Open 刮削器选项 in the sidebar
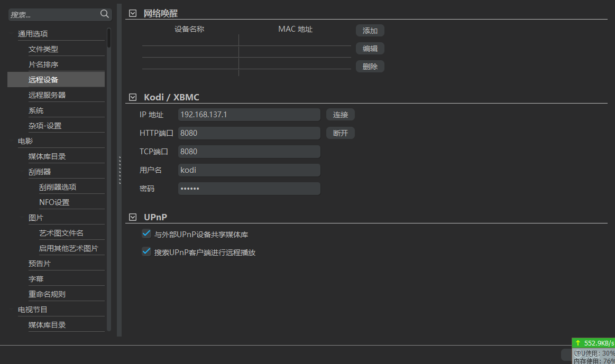Viewport: 615px width, 364px height. coord(58,187)
